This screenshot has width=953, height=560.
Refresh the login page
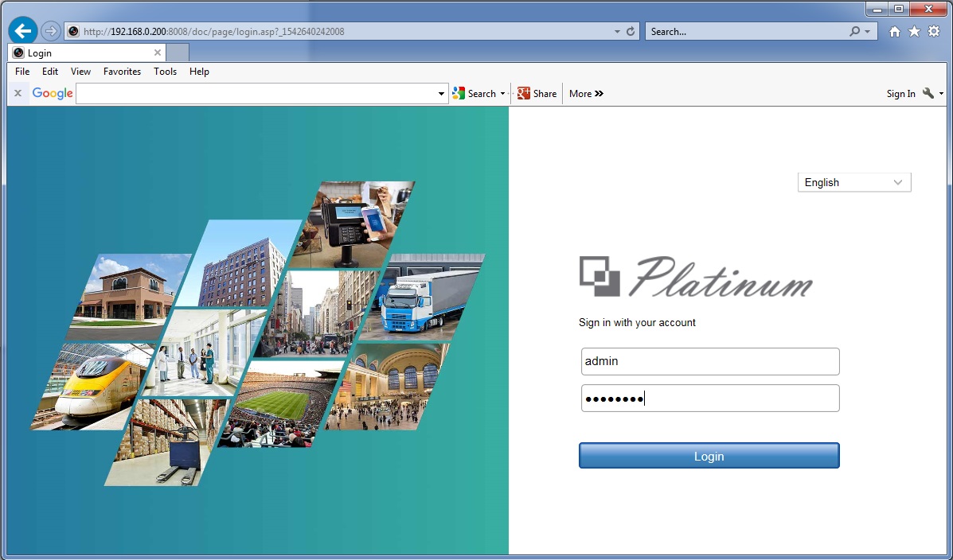coord(631,32)
